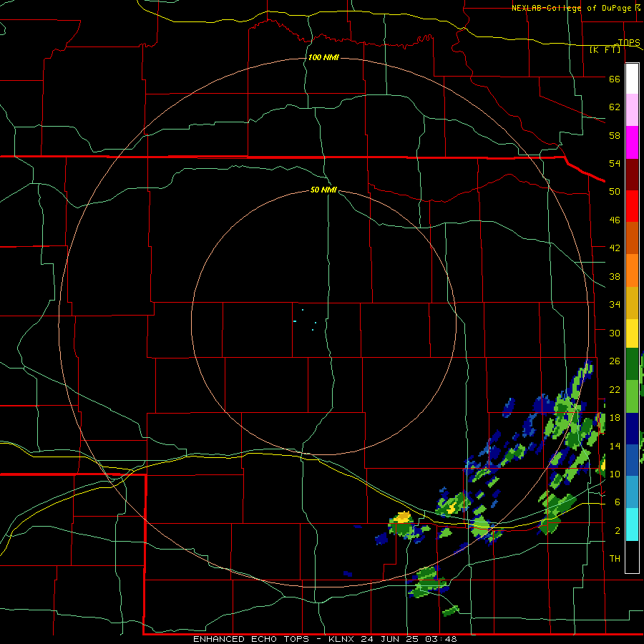This screenshot has height=644, width=644.
Task: Click the cyan swatch beside 2
Action: click(632, 525)
